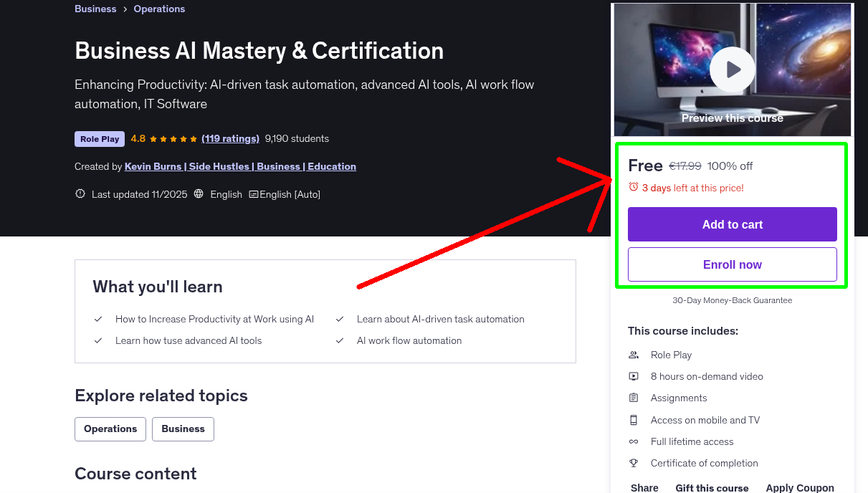Click Enroll now
The image size is (868, 493).
(732, 264)
